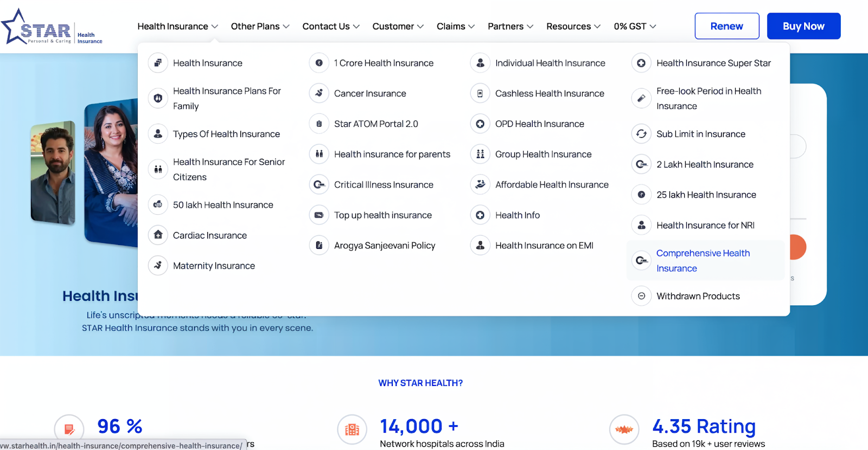Click the document icon beside 96 %
The width and height of the screenshot is (868, 450).
click(69, 430)
